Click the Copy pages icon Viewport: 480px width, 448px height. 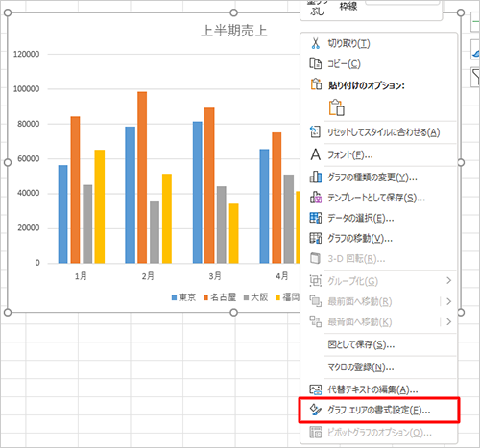coord(315,63)
